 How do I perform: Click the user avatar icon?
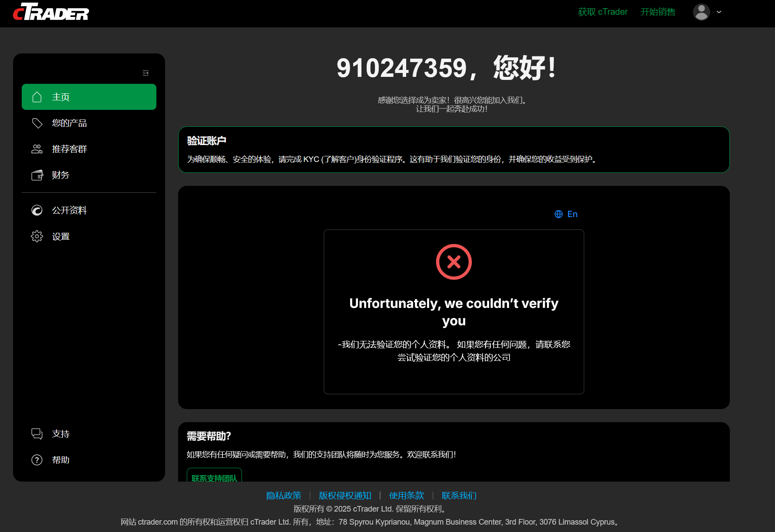click(x=701, y=12)
